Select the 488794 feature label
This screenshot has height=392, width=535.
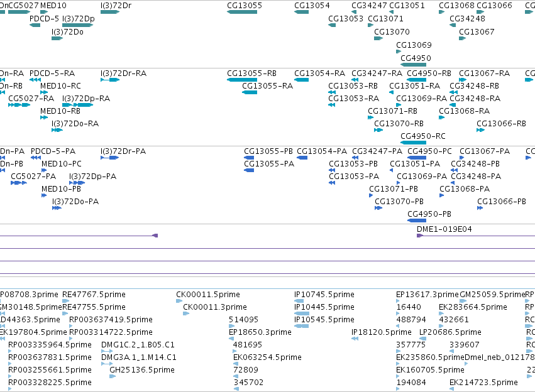(x=411, y=320)
